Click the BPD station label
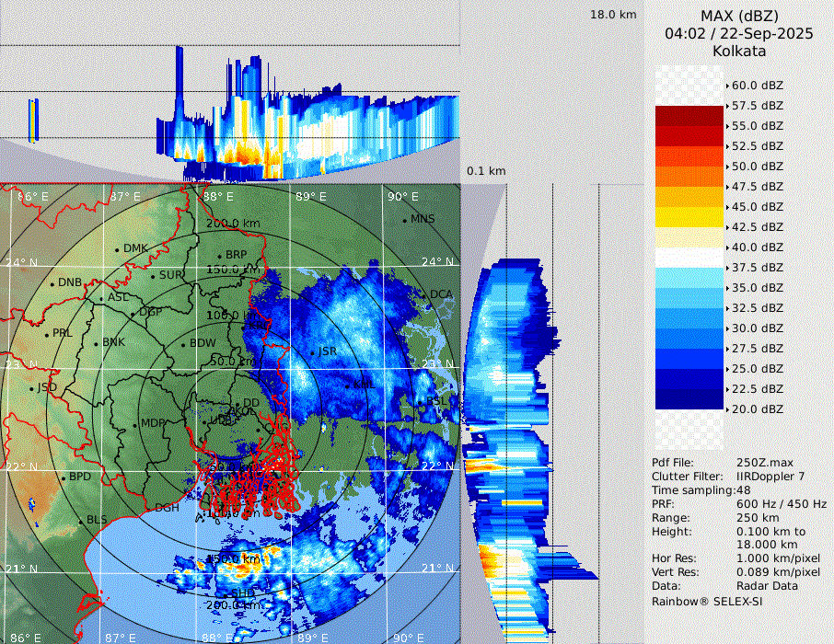The height and width of the screenshot is (644, 834). point(80,477)
